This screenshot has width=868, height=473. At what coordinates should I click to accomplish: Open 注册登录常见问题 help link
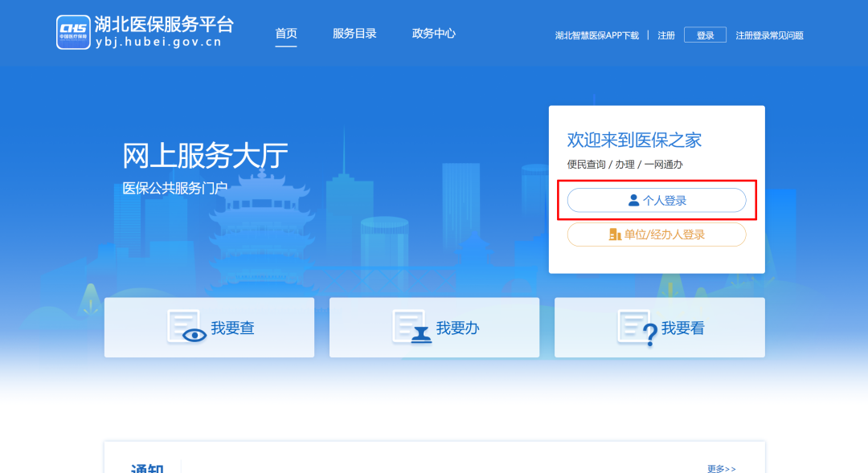[x=769, y=35]
